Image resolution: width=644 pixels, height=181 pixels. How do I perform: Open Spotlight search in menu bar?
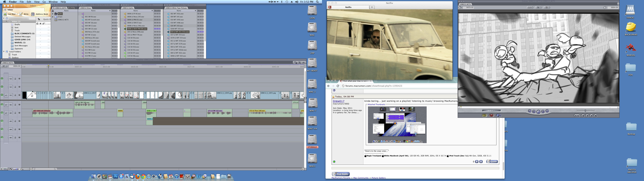[317, 2]
